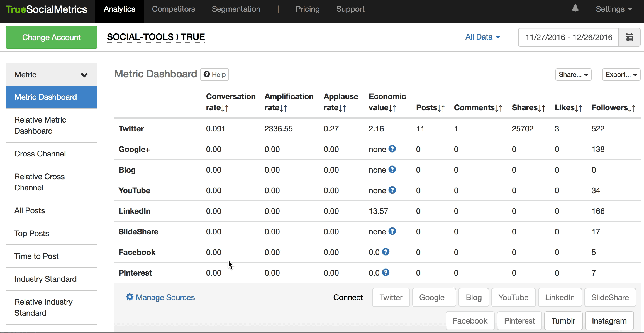Screen dimensions: 644x333
Task: Click YouTube economic value help icon
Action: pyautogui.click(x=392, y=190)
